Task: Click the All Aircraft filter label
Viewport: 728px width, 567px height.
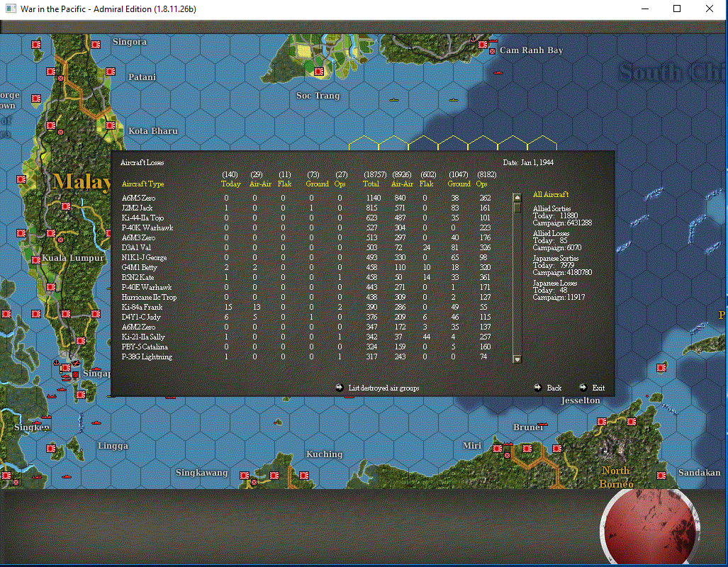Action: (551, 195)
